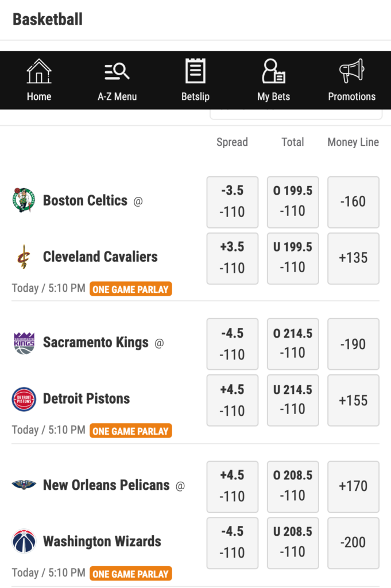Go to the Home icon
Viewport: 391px width, 588px height.
(x=39, y=72)
